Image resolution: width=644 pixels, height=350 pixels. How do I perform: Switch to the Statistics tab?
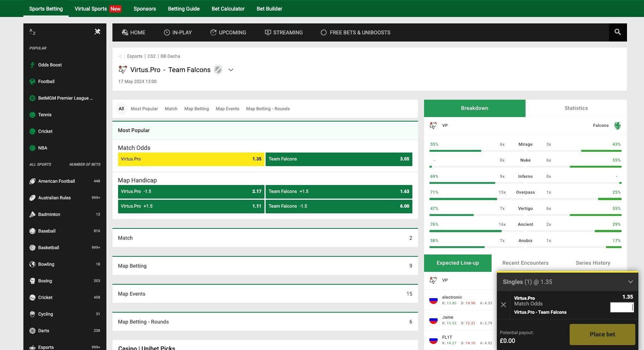pyautogui.click(x=576, y=108)
